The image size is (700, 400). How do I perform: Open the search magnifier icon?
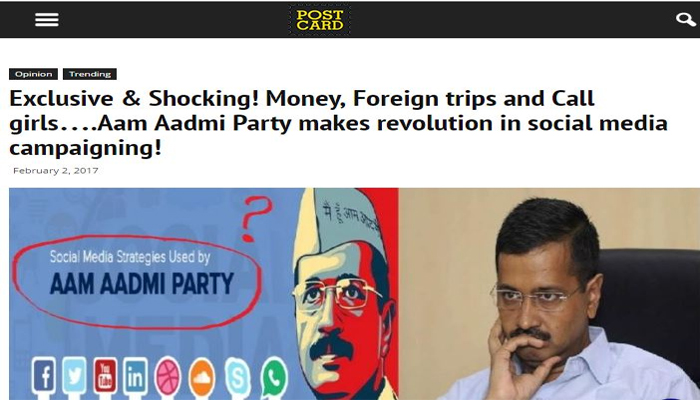pos(686,20)
